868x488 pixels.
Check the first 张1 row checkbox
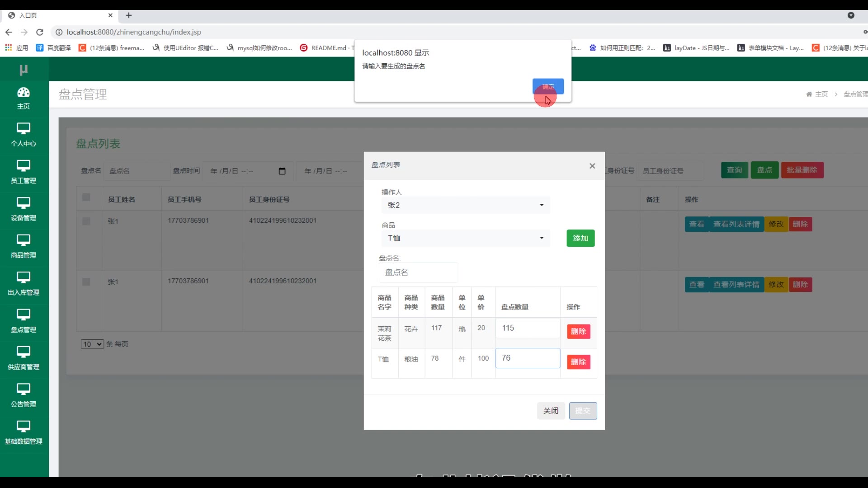point(86,221)
